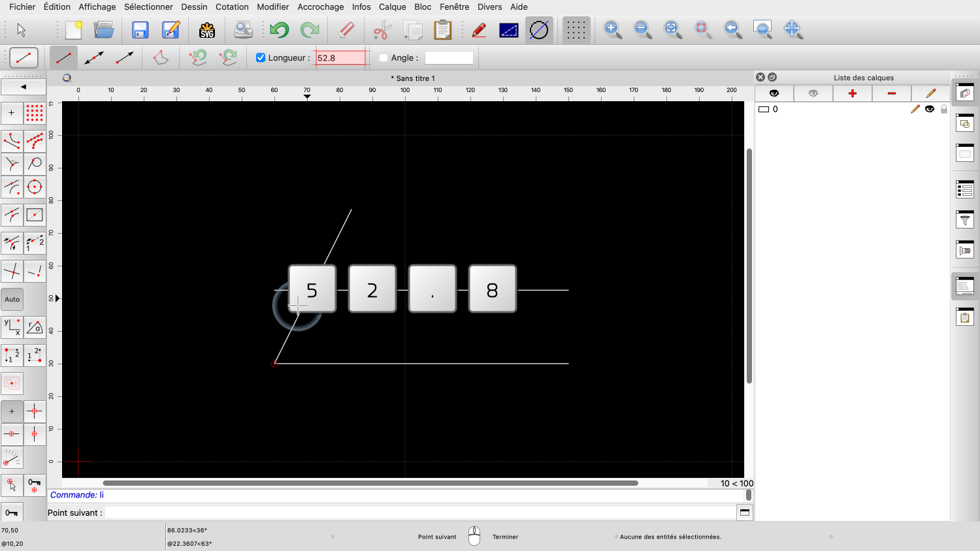Hide layer 0 using its eye icon
The height and width of the screenshot is (551, 980).
[929, 109]
